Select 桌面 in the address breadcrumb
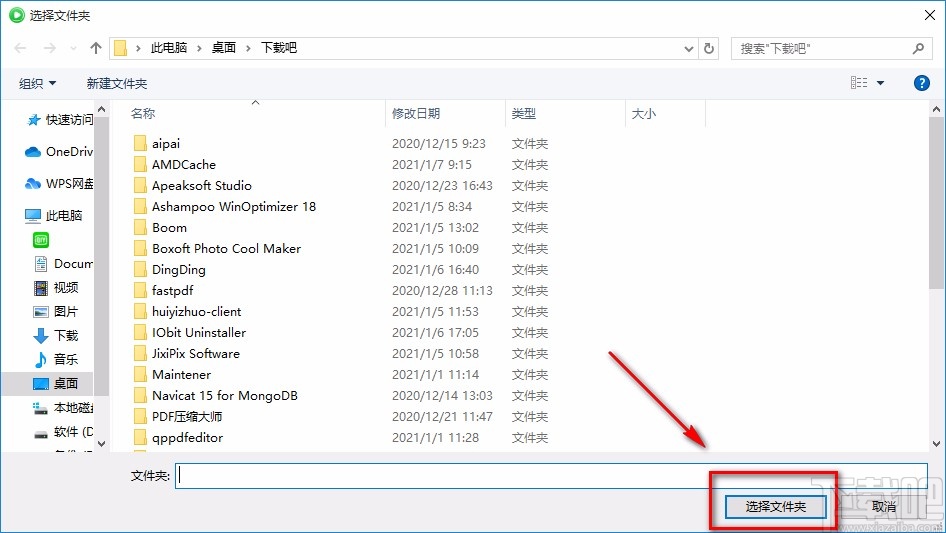Viewport: 946px width, 533px height. pyautogui.click(x=224, y=48)
